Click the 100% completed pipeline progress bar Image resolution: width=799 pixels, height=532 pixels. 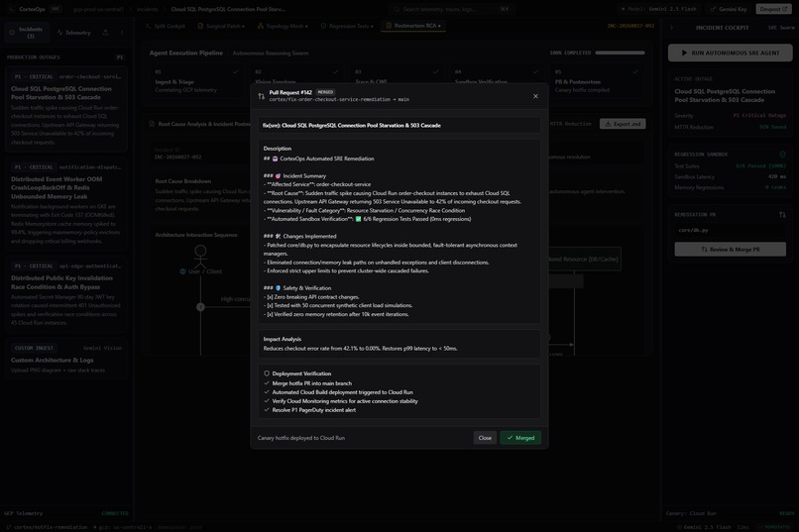coord(620,53)
